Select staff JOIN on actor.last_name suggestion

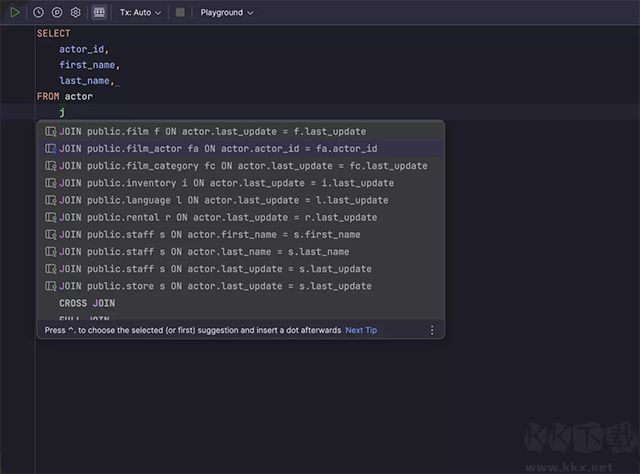tap(240, 251)
